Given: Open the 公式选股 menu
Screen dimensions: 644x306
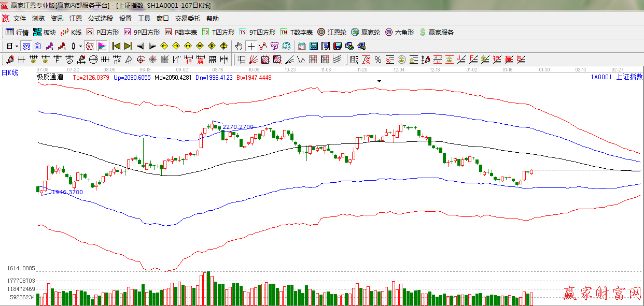Looking at the screenshot, I should 100,18.
